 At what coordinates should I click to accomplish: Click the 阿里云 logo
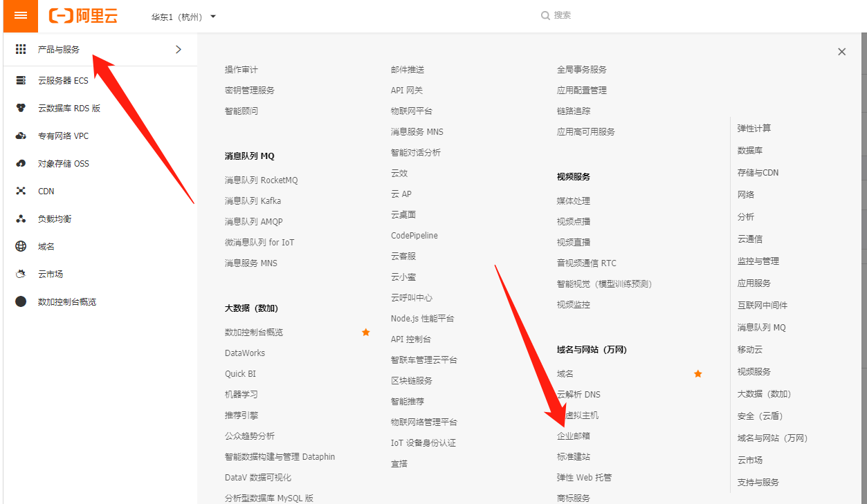click(83, 16)
